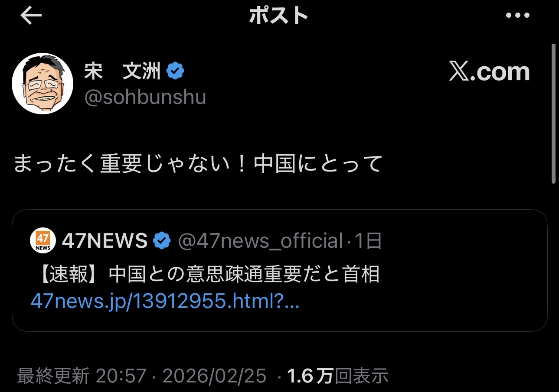Open the @47news_official handle
The height and width of the screenshot is (392, 559).
pos(260,241)
